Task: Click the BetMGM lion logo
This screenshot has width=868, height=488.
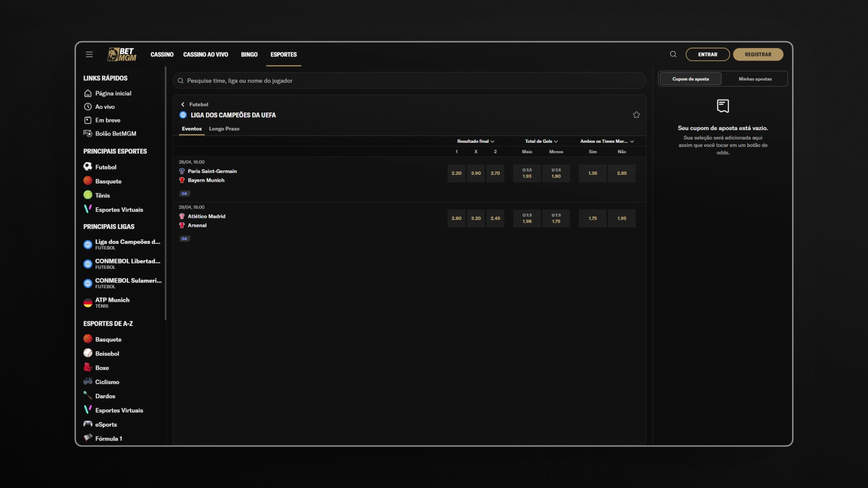Action: point(122,54)
